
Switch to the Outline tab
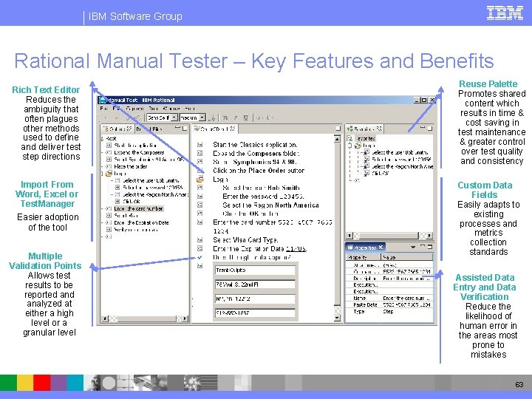pos(117,129)
